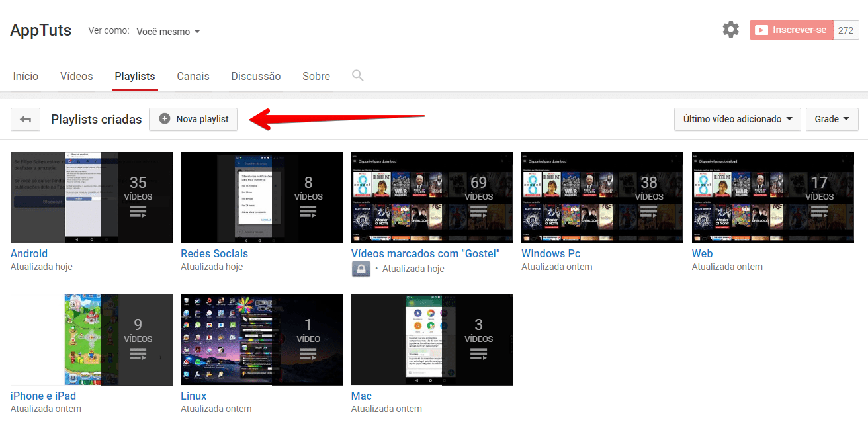Click the playlist icon on Windows Pc thumbnail
Viewport: 868px width, 428px height.
point(649,212)
